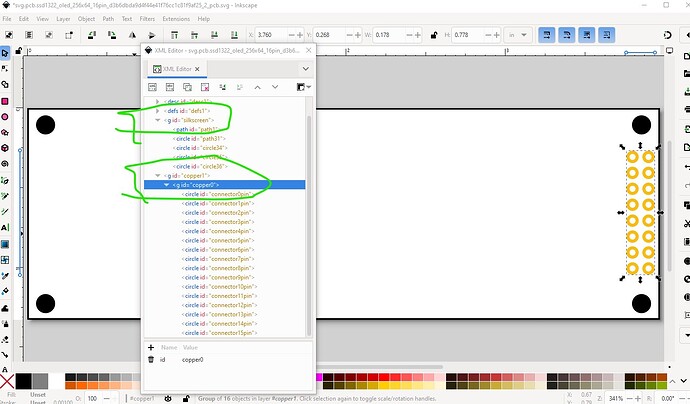The height and width of the screenshot is (404, 690).
Task: Click the no-paint X swatch
Action: click(7, 381)
